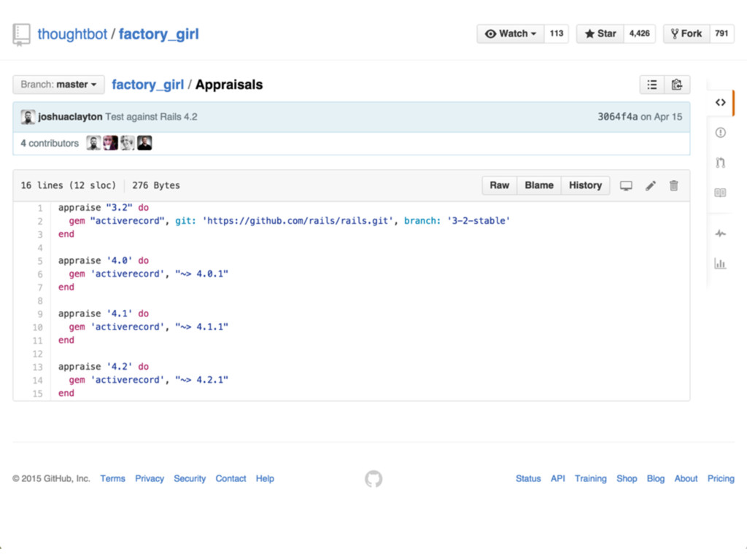The image size is (747, 560).
Task: Open the Watch dropdown button
Action: [510, 34]
